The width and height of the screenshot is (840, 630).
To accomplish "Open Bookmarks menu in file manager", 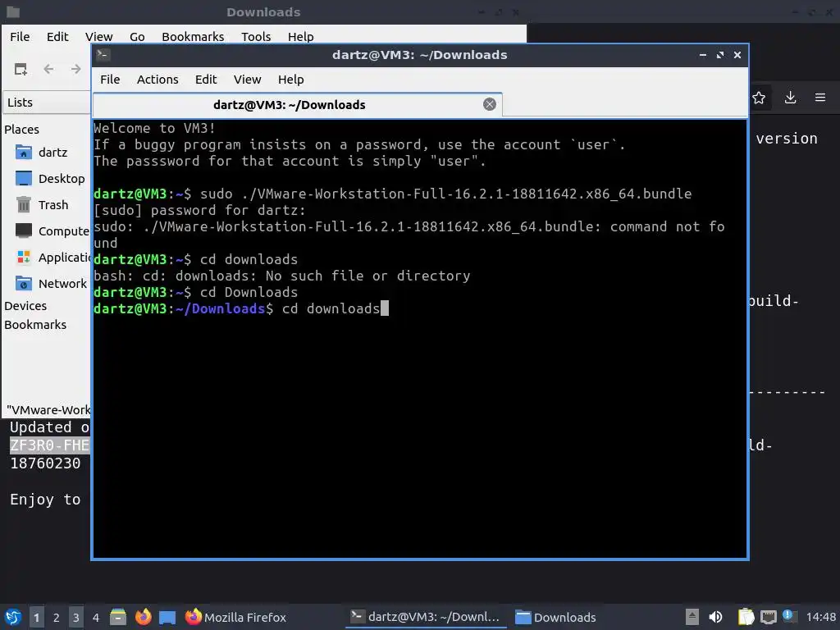I will (x=193, y=36).
